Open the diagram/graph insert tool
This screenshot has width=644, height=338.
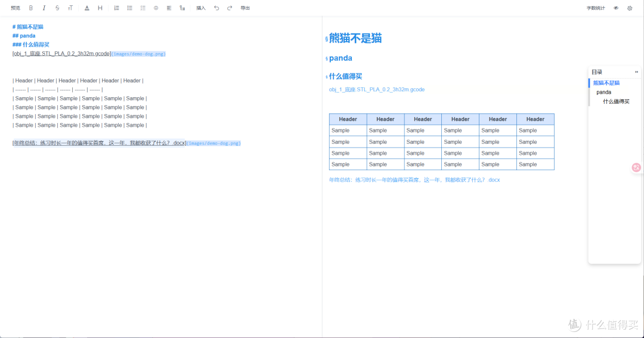coord(182,8)
